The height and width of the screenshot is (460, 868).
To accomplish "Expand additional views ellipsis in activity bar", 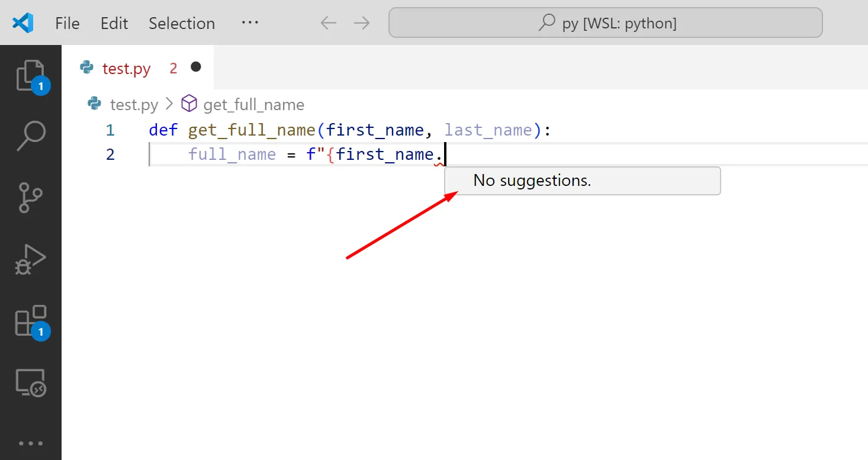I will pyautogui.click(x=30, y=443).
